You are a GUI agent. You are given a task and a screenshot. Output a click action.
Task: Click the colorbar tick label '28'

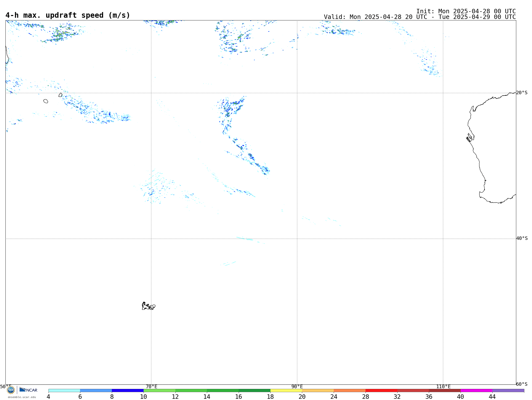click(366, 397)
